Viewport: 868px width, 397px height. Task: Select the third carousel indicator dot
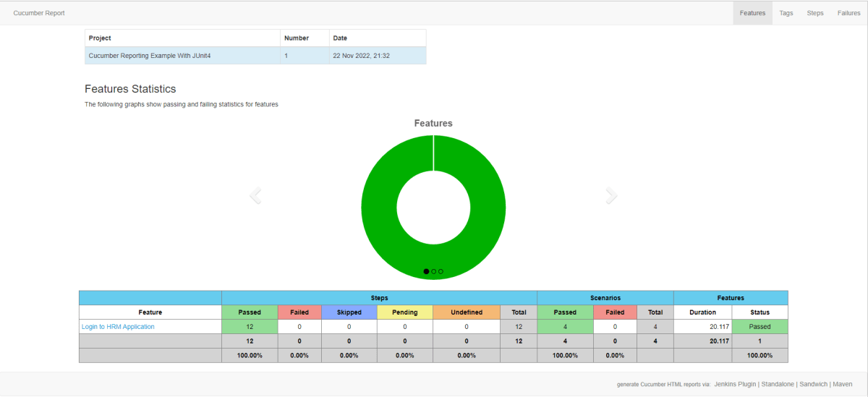pos(441,271)
